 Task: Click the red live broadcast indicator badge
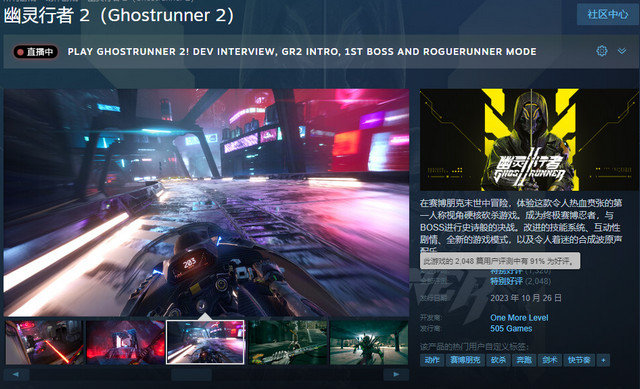pyautogui.click(x=36, y=52)
